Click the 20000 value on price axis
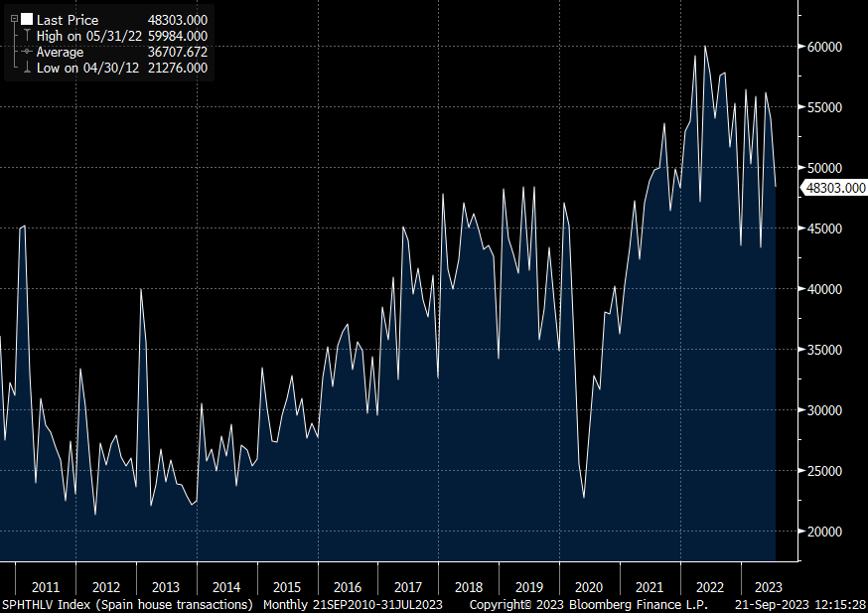This screenshot has width=868, height=613. (x=822, y=532)
